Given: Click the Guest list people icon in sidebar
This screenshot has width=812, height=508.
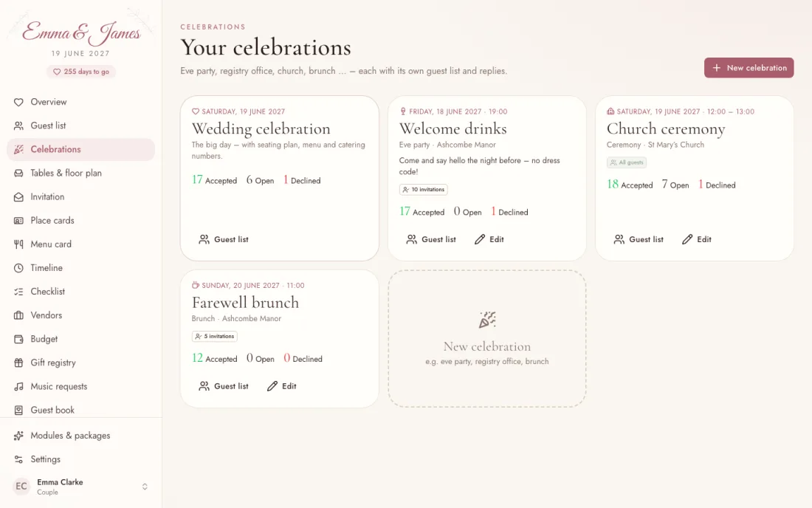Looking at the screenshot, I should click(x=18, y=126).
